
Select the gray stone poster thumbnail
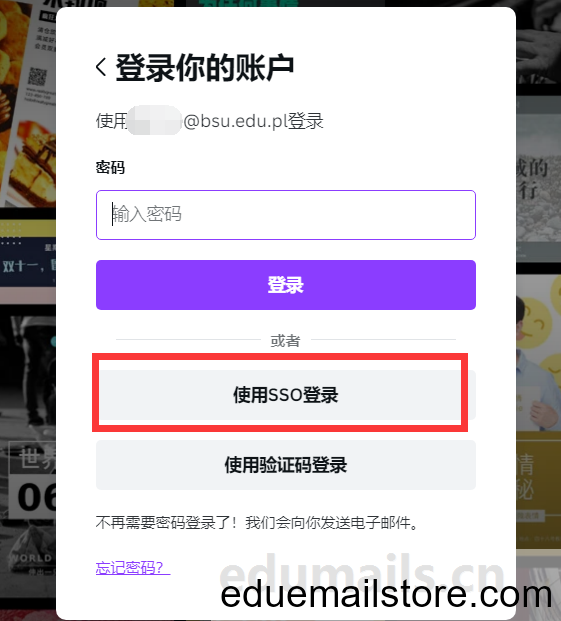[x=538, y=180]
